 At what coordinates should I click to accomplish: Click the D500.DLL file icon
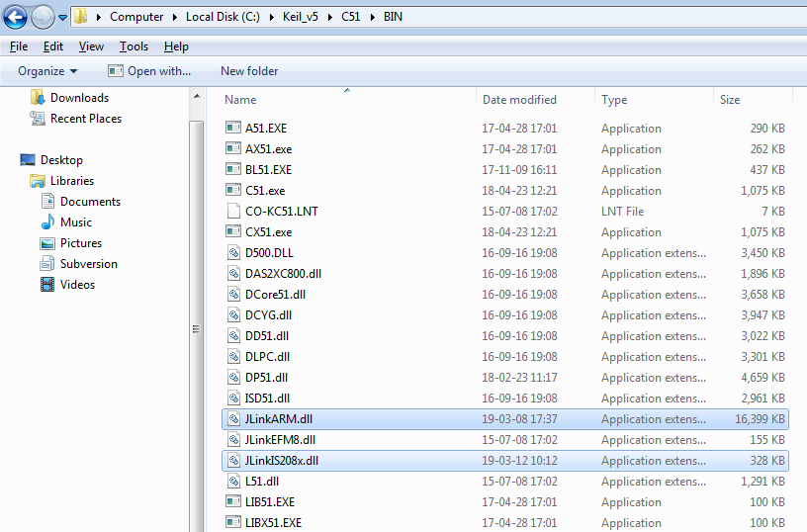point(233,253)
